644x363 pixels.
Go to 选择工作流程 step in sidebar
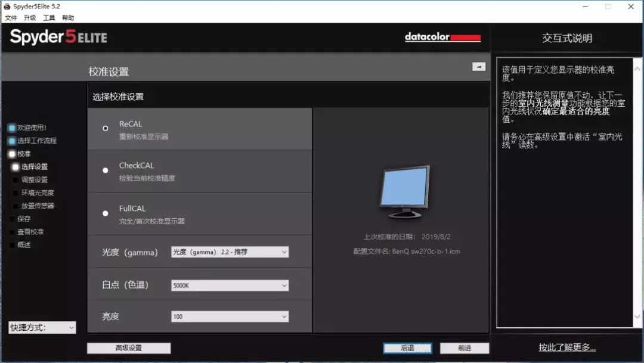click(32, 141)
